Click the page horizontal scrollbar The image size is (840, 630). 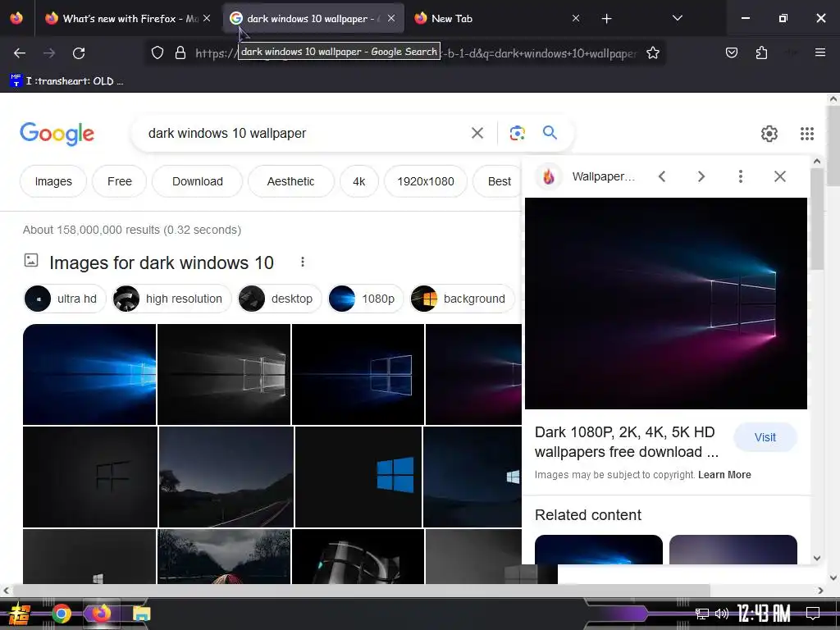[362, 591]
